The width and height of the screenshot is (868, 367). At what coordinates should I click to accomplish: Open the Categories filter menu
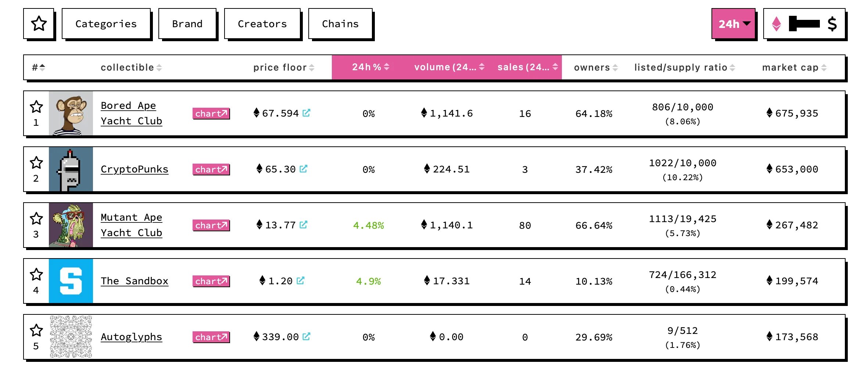click(106, 24)
